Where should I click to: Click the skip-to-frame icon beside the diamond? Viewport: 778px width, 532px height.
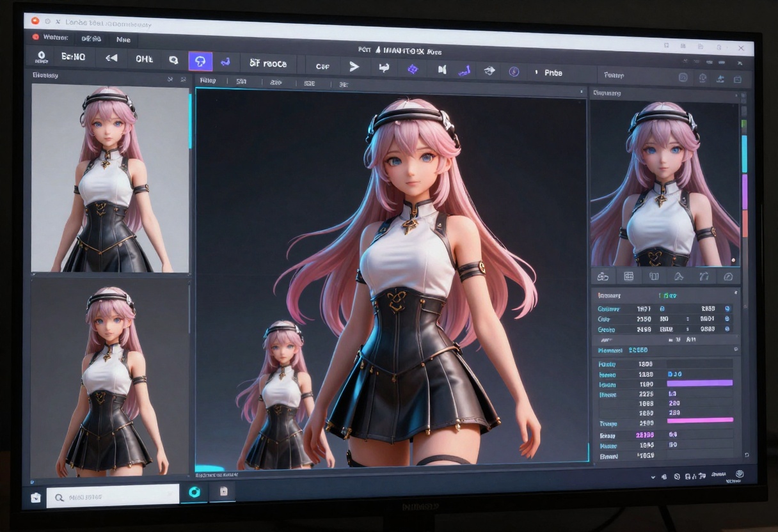tap(441, 69)
